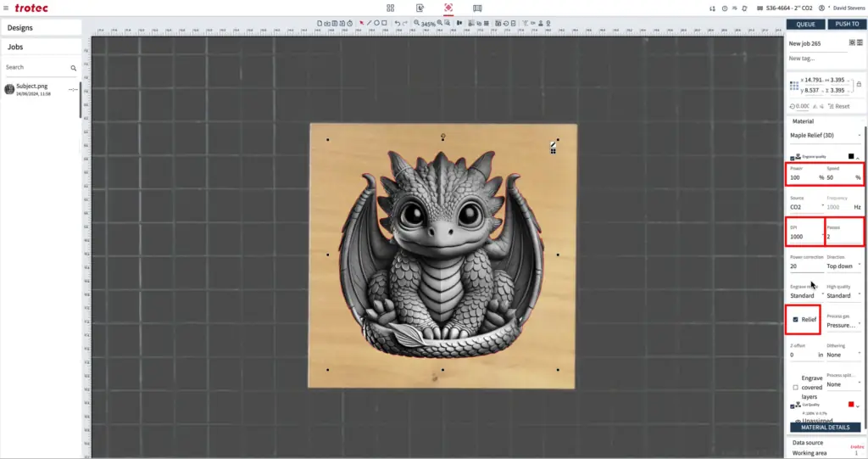Image resolution: width=868 pixels, height=459 pixels.
Task: Select the rectangle drawing tool
Action: click(384, 23)
